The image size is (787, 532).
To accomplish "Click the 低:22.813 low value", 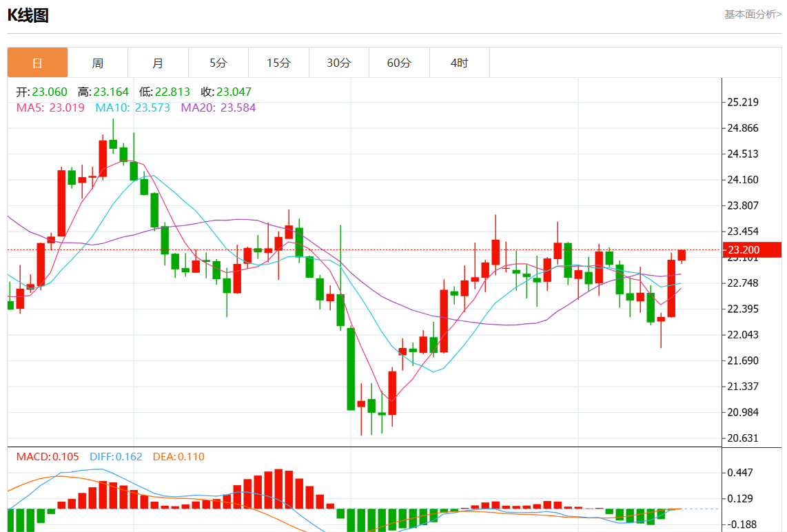I will (x=165, y=92).
